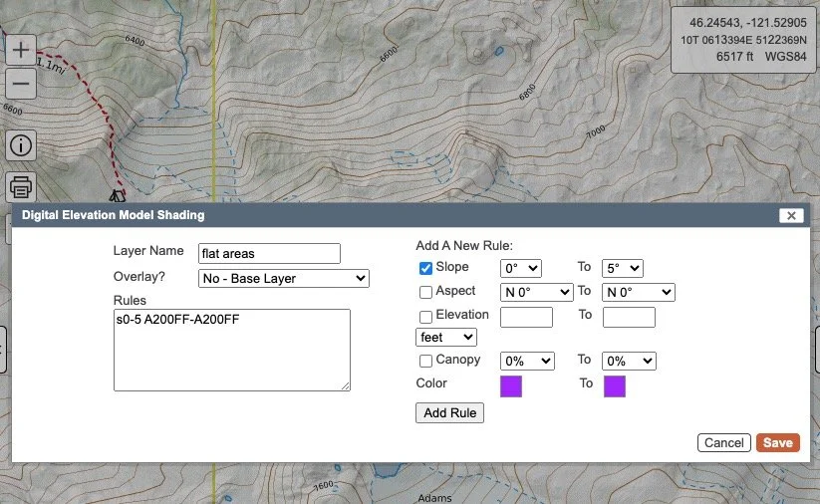820x504 pixels.
Task: Click the Add Rule button
Action: 449,412
